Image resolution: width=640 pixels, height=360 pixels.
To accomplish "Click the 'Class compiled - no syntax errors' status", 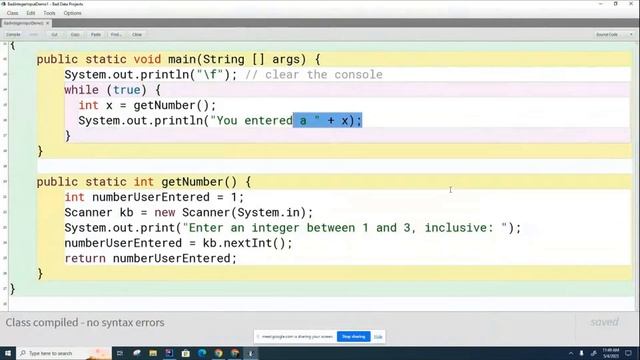I will [x=85, y=322].
